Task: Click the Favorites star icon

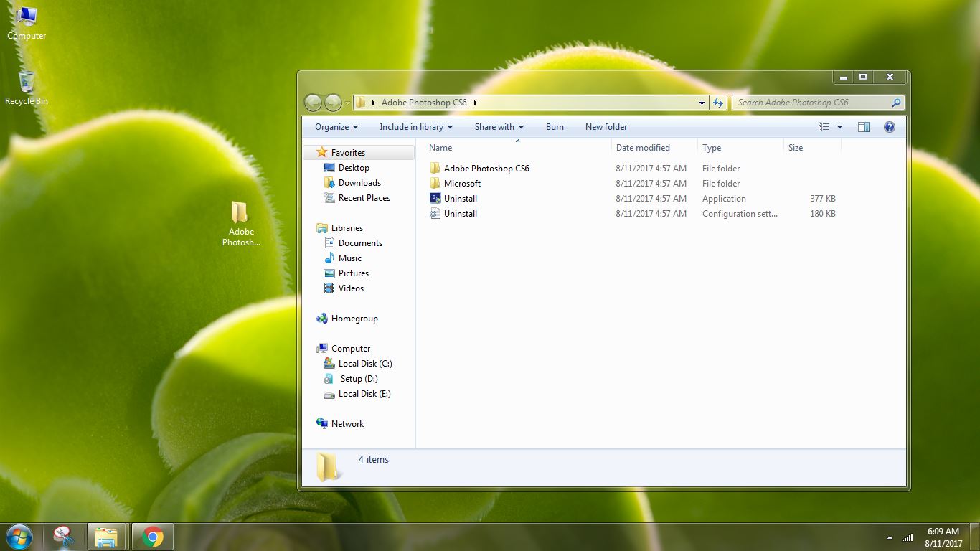Action: (322, 152)
